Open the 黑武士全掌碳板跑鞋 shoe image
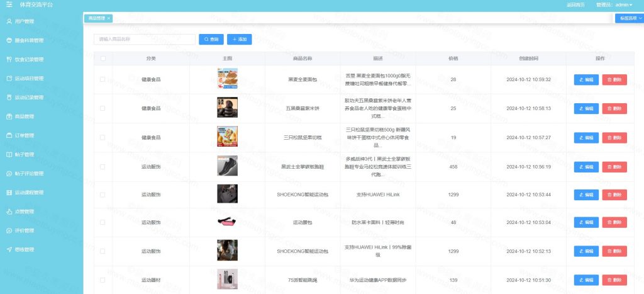Image resolution: width=644 pixels, height=294 pixels. [227, 166]
